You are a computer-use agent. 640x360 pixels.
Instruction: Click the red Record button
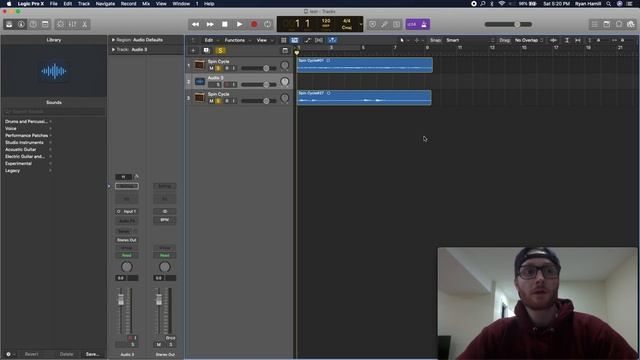tap(254, 24)
